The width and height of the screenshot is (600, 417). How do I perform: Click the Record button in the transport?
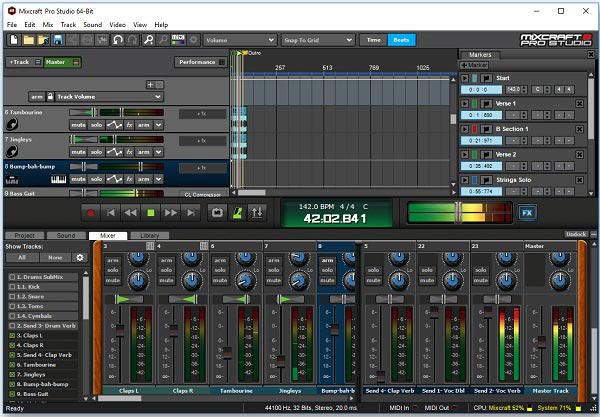tap(91, 213)
